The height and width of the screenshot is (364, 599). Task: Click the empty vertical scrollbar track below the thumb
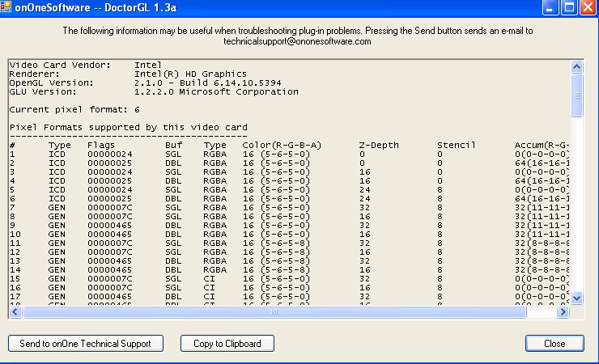point(577,210)
